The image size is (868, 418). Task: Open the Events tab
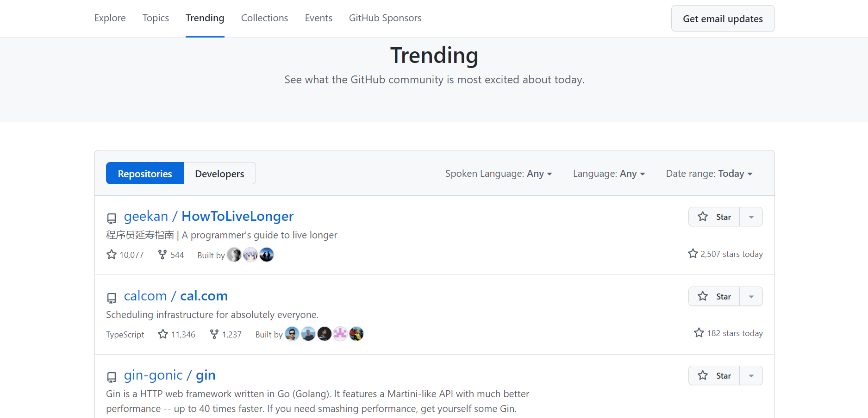(318, 18)
